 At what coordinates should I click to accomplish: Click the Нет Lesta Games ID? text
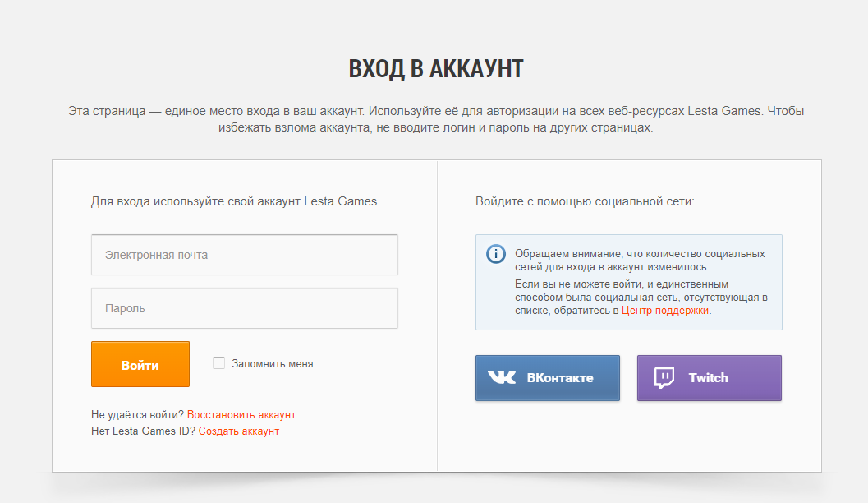pyautogui.click(x=143, y=431)
